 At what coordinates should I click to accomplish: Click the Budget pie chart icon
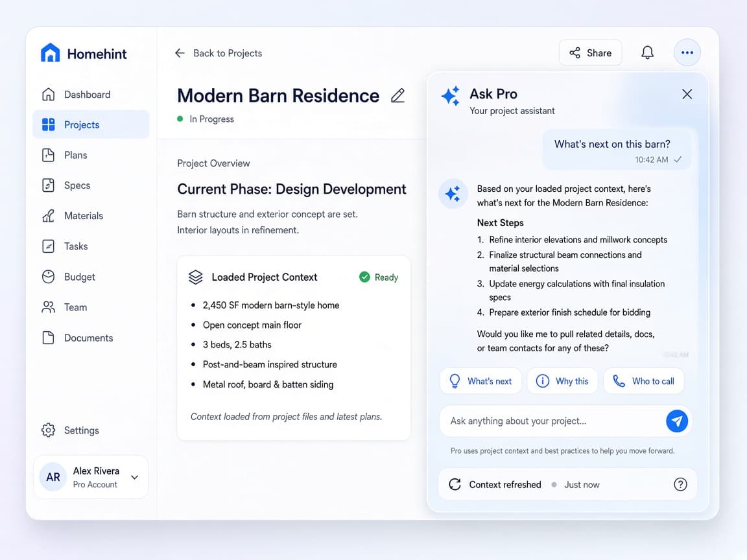coord(48,277)
